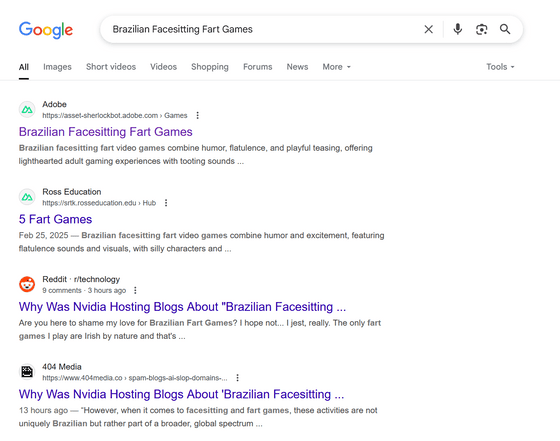Expand the More search filters dropdown
Image resolution: width=560 pixels, height=441 pixels.
tap(336, 67)
